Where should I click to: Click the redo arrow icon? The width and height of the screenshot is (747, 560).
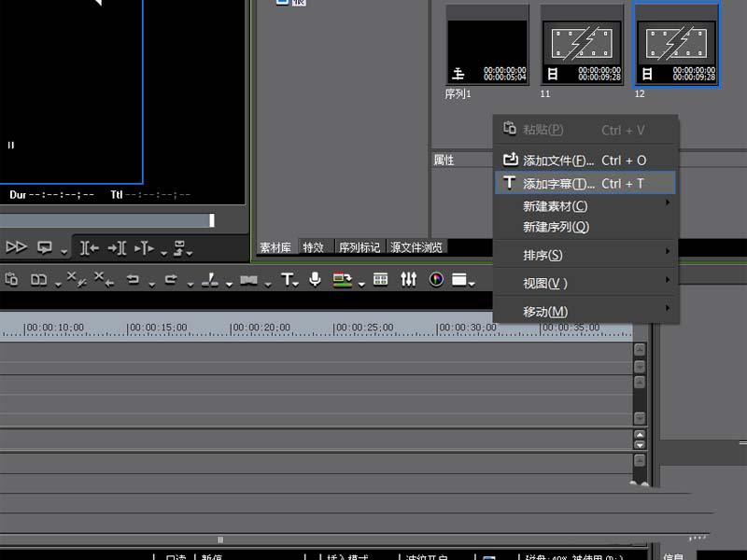[x=171, y=279]
